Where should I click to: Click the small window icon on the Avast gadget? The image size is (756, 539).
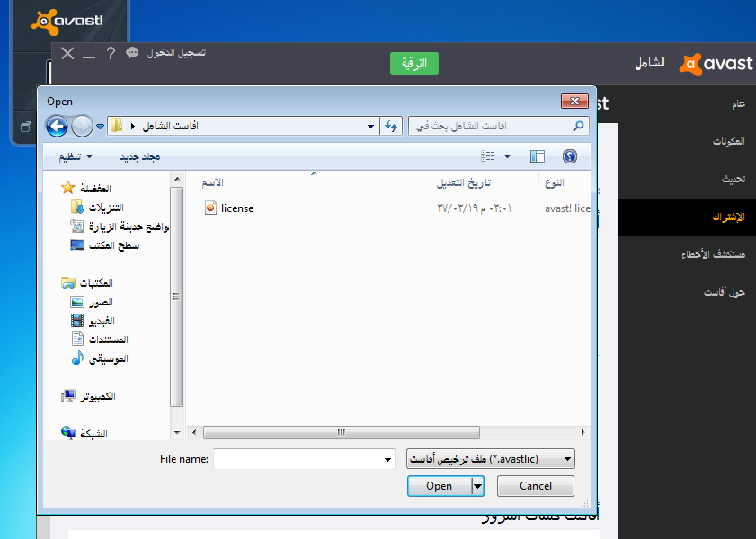click(x=25, y=127)
